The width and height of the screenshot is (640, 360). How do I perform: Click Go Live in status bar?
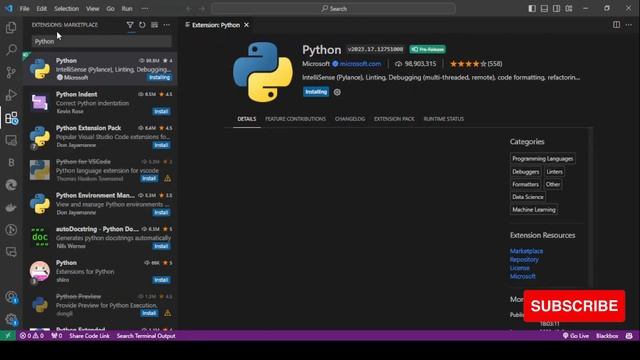click(576, 336)
